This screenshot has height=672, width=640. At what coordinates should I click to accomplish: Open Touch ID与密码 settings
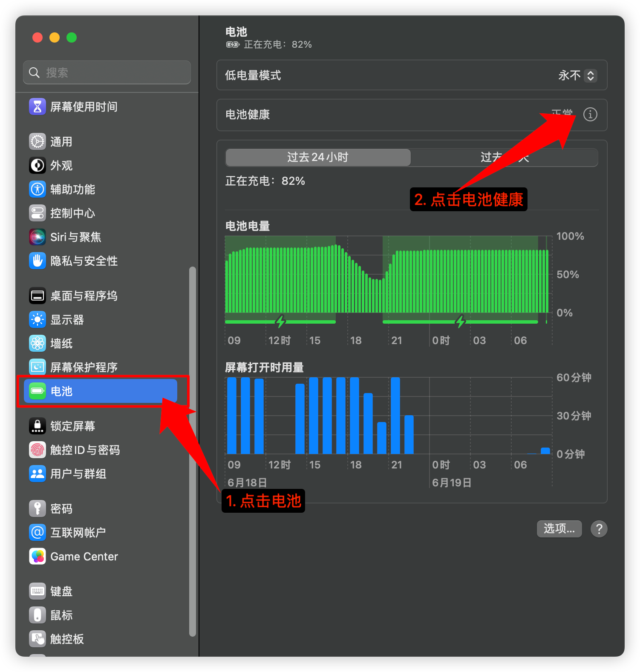click(85, 450)
